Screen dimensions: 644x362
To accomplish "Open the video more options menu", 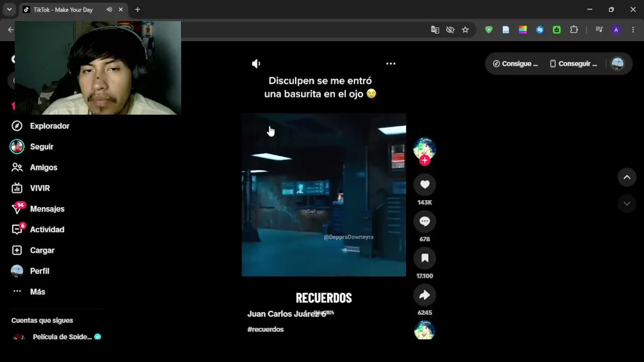I will click(x=390, y=63).
